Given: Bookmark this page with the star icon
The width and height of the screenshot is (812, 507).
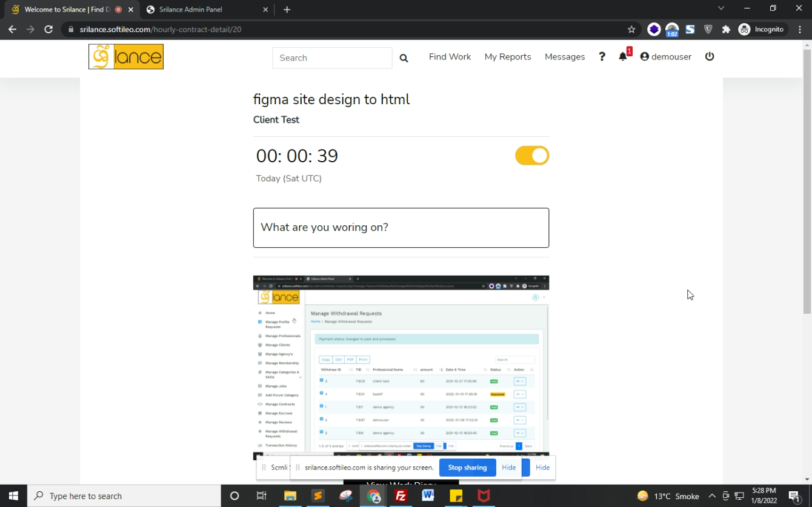Looking at the screenshot, I should (631, 29).
